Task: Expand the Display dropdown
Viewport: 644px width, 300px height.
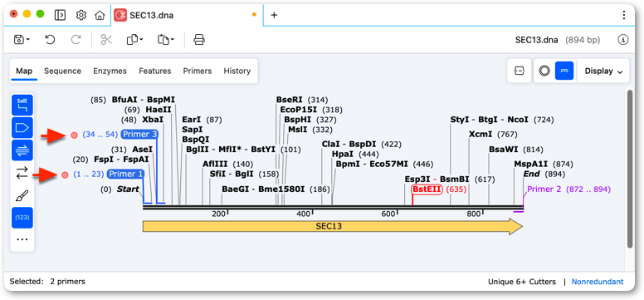Action: (603, 71)
